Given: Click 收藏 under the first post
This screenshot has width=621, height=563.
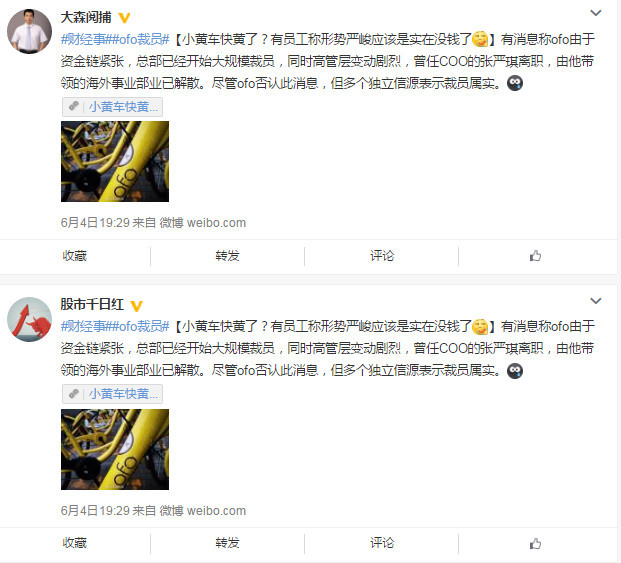Looking at the screenshot, I should [74, 256].
